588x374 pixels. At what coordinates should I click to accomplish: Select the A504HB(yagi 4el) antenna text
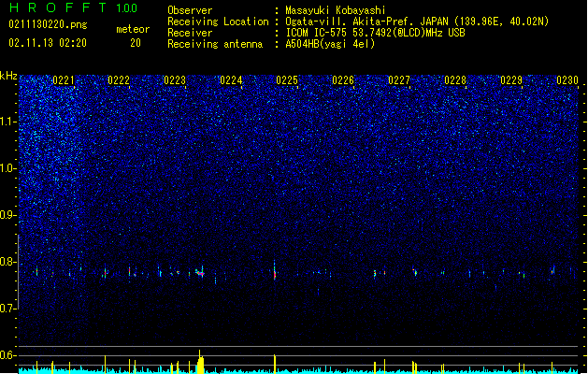click(x=330, y=44)
